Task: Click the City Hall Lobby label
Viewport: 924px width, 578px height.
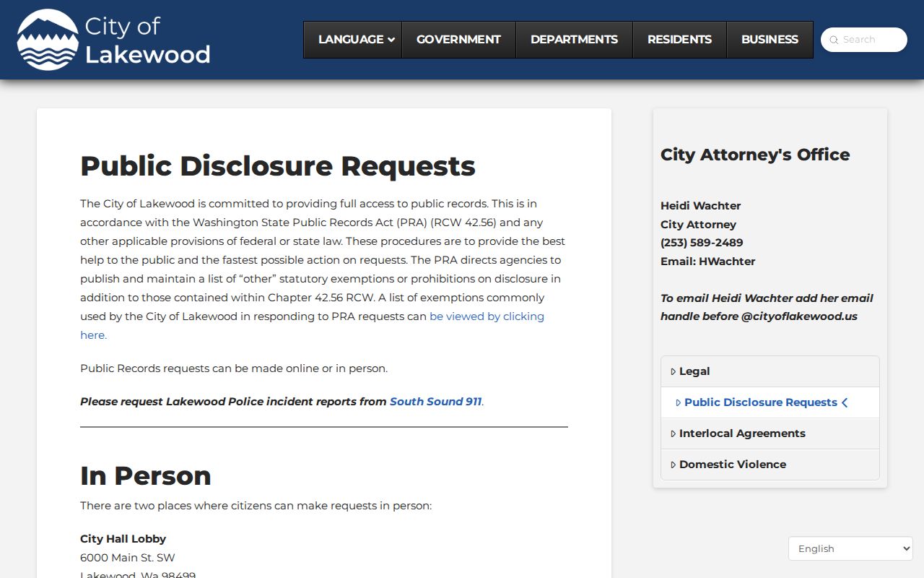Action: tap(123, 539)
